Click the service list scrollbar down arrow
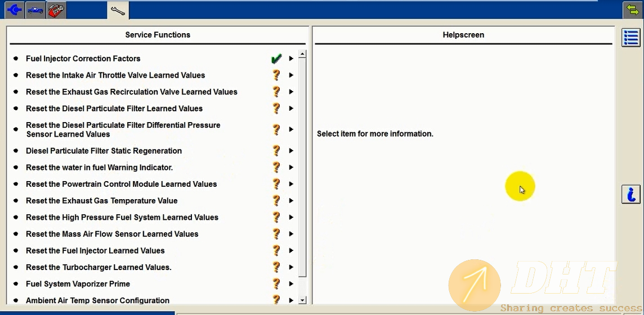The height and width of the screenshot is (315, 644). click(x=302, y=300)
